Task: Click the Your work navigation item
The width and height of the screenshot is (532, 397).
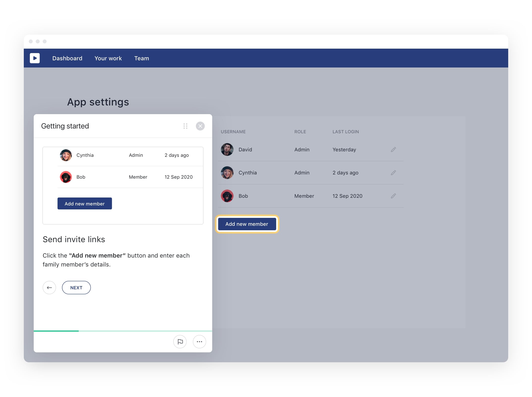Action: (x=108, y=58)
